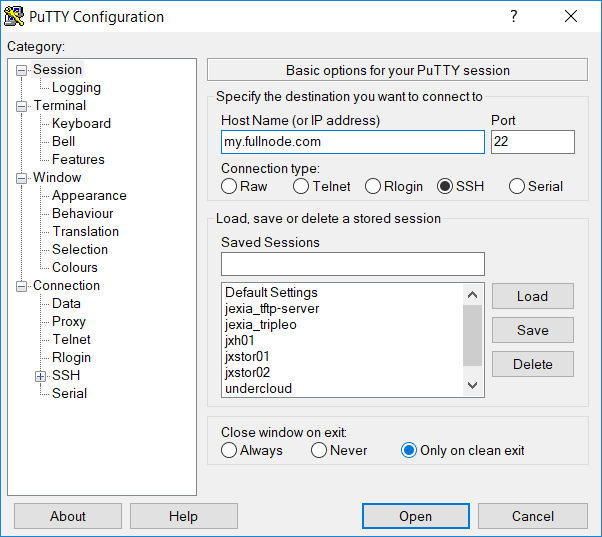Open the Translation settings category

86,231
